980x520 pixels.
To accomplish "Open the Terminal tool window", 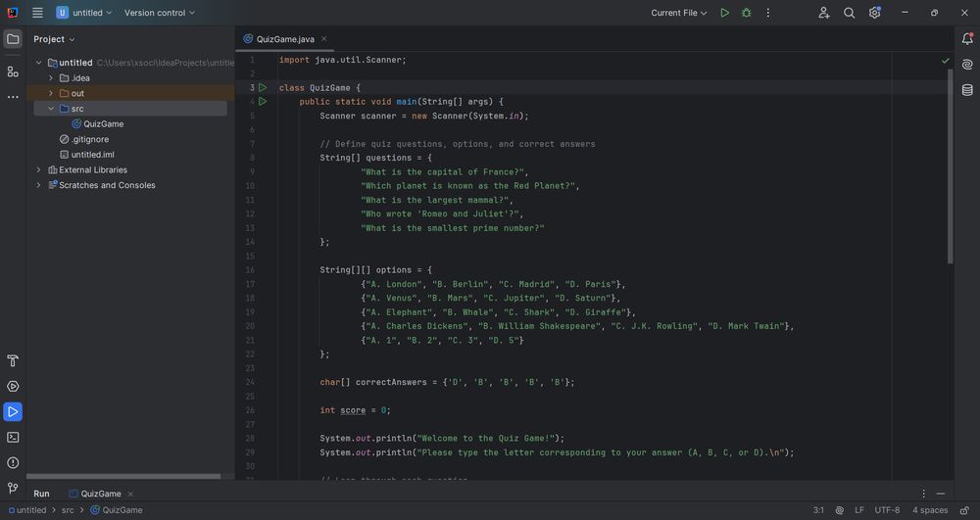I will click(x=13, y=438).
